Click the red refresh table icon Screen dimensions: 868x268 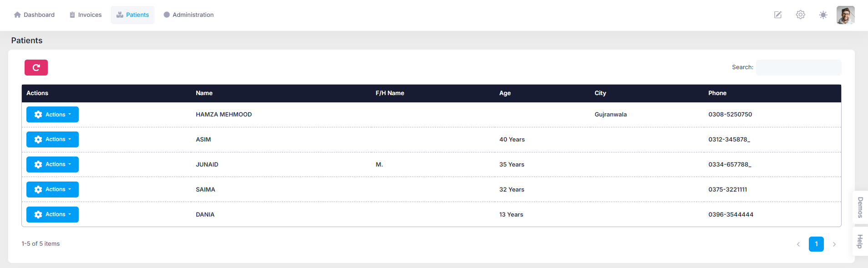[x=36, y=68]
